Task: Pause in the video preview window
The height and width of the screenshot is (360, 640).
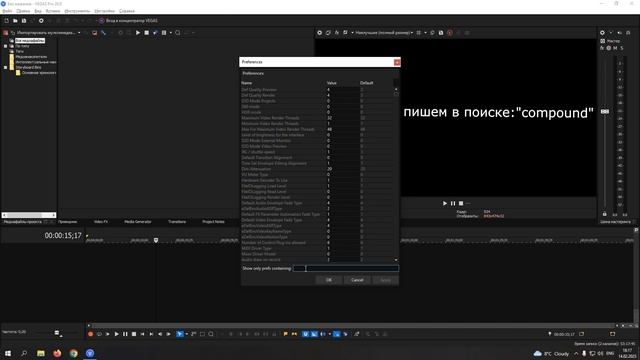Action: 453,203
